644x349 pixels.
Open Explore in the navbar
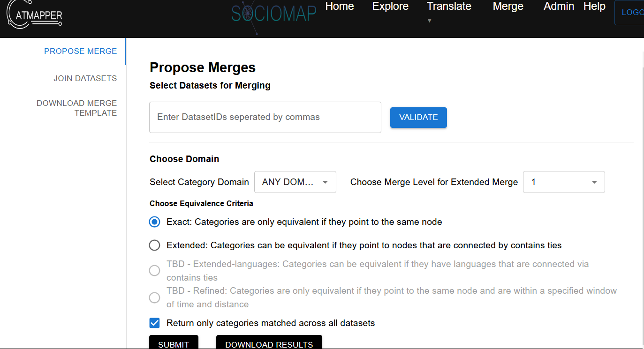(x=390, y=7)
